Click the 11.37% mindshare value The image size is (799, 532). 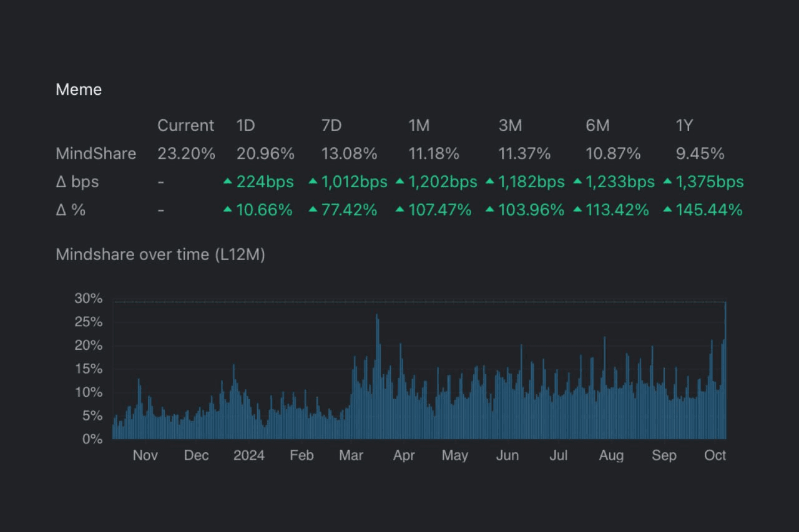coord(524,153)
